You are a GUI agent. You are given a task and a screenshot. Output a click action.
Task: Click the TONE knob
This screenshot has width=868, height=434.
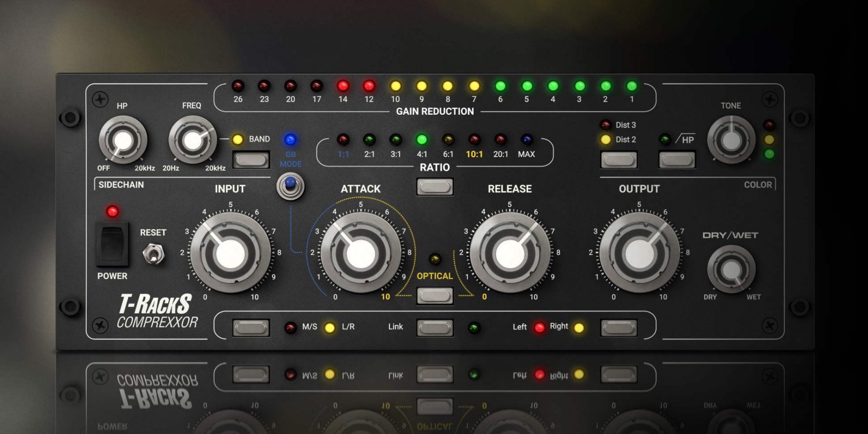tap(731, 140)
